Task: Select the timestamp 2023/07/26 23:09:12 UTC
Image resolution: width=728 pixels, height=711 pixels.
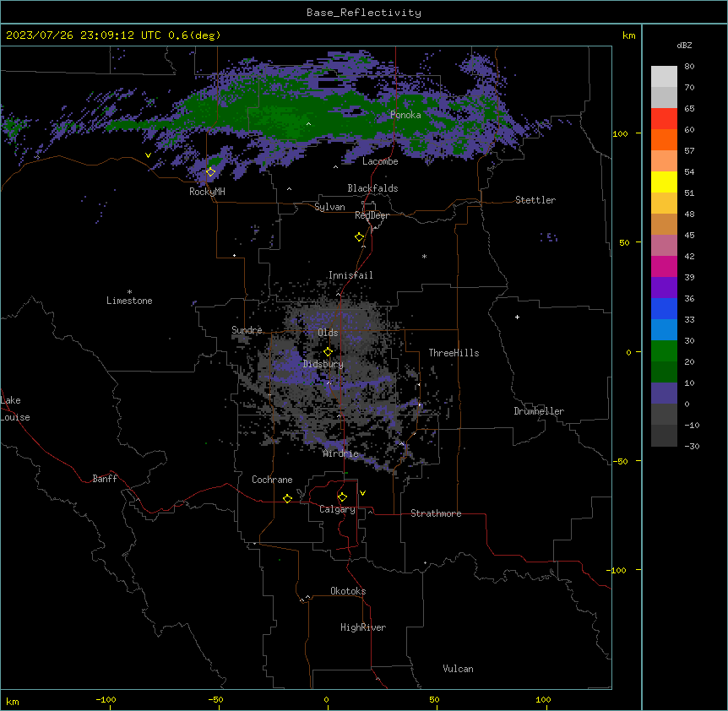Action: tap(84, 35)
